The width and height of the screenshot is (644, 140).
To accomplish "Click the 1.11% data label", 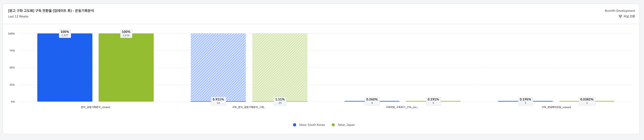I will click(280, 99).
